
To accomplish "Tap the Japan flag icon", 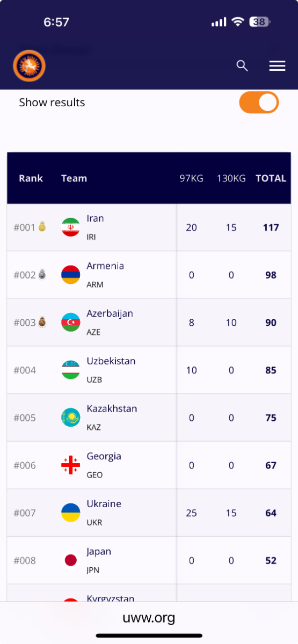I will tap(71, 560).
